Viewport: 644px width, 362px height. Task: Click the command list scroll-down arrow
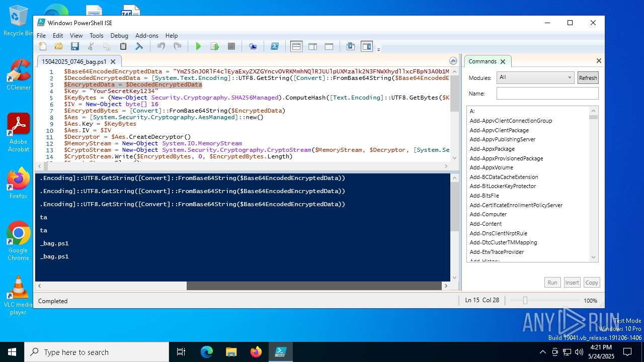(594, 257)
